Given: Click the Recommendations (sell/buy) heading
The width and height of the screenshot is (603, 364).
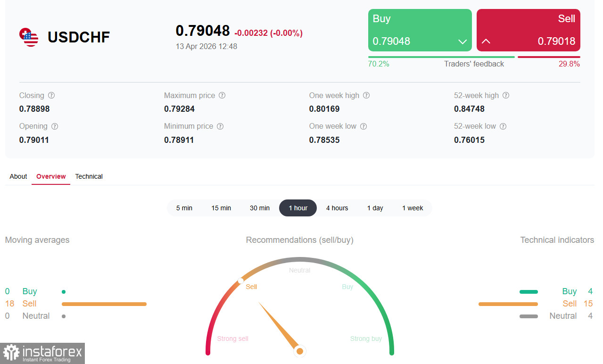Looking at the screenshot, I should [300, 240].
